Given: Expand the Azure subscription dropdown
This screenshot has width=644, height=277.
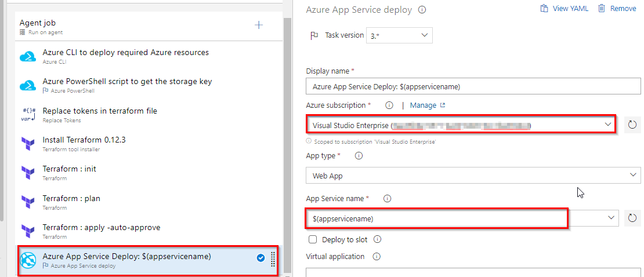Looking at the screenshot, I should (608, 125).
